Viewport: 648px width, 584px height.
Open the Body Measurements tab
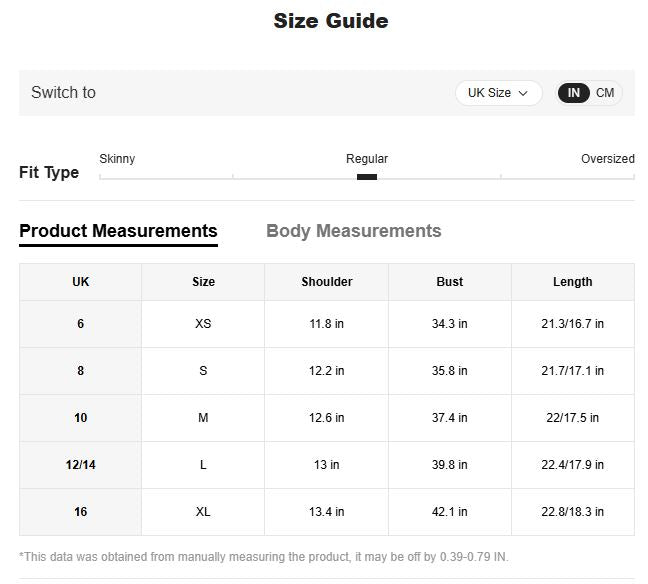click(x=353, y=231)
